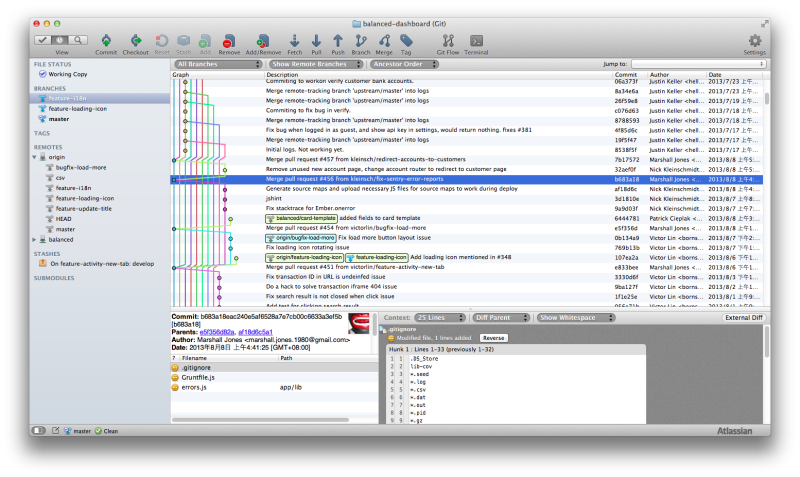Viewport: 800px width, 477px height.
Task: Click the edit note icon in status bar
Action: [x=56, y=431]
